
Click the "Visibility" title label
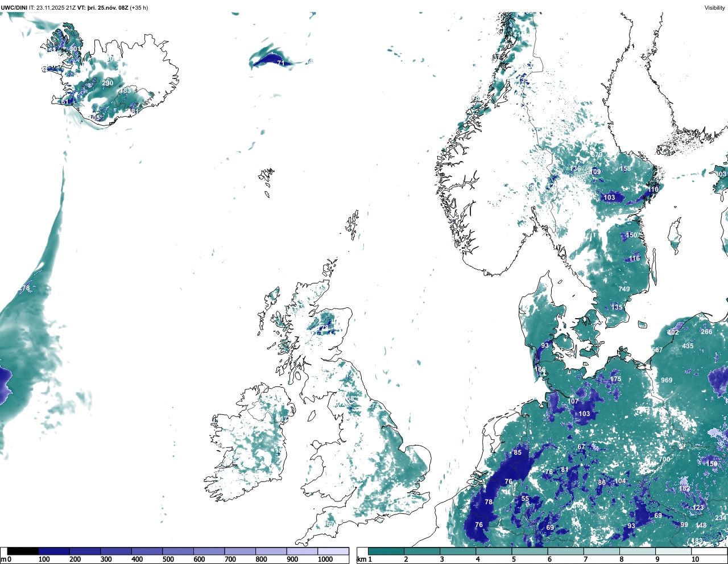(715, 8)
